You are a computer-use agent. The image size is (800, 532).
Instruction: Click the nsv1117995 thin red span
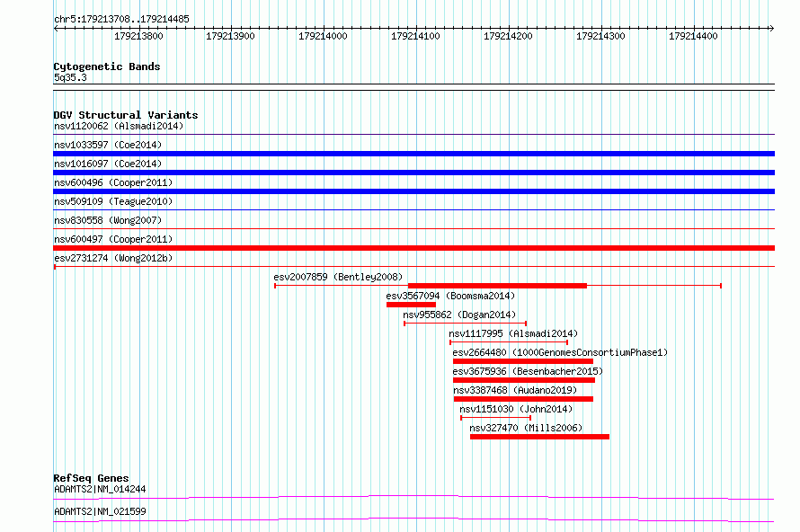point(509,342)
